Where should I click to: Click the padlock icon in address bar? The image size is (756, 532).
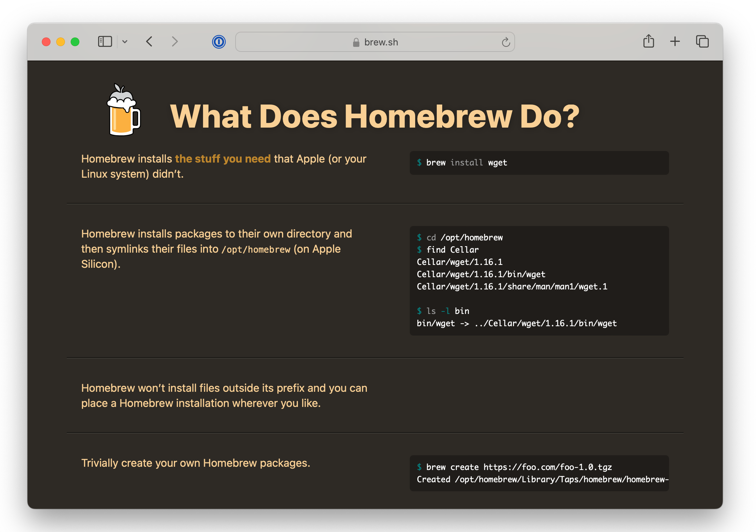pyautogui.click(x=356, y=43)
